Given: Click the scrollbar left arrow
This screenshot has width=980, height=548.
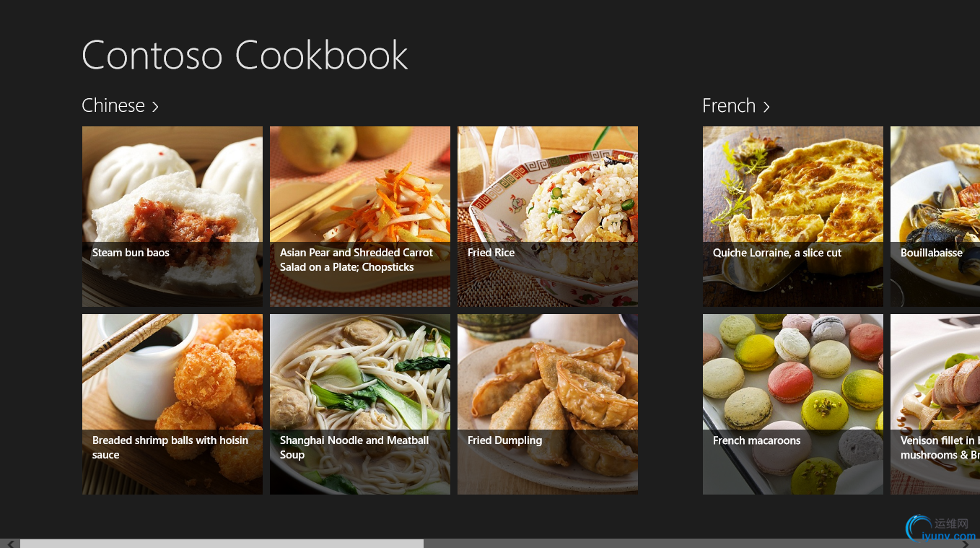Looking at the screenshot, I should 10,543.
